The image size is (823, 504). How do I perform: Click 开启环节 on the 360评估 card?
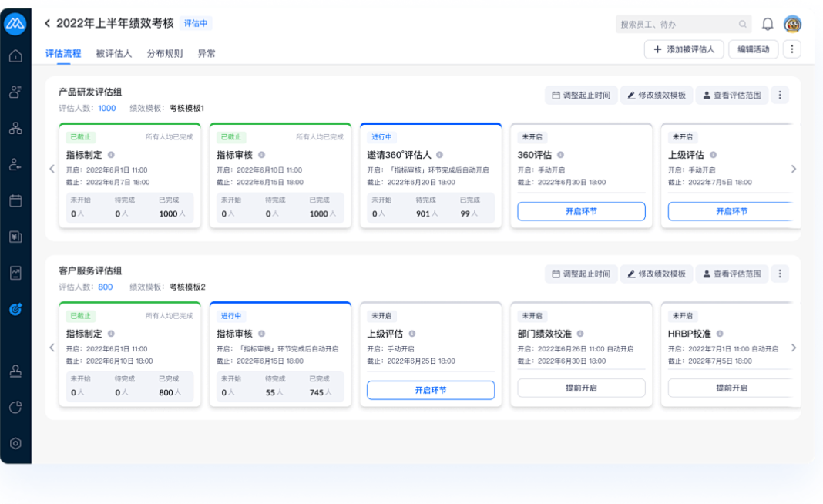582,211
